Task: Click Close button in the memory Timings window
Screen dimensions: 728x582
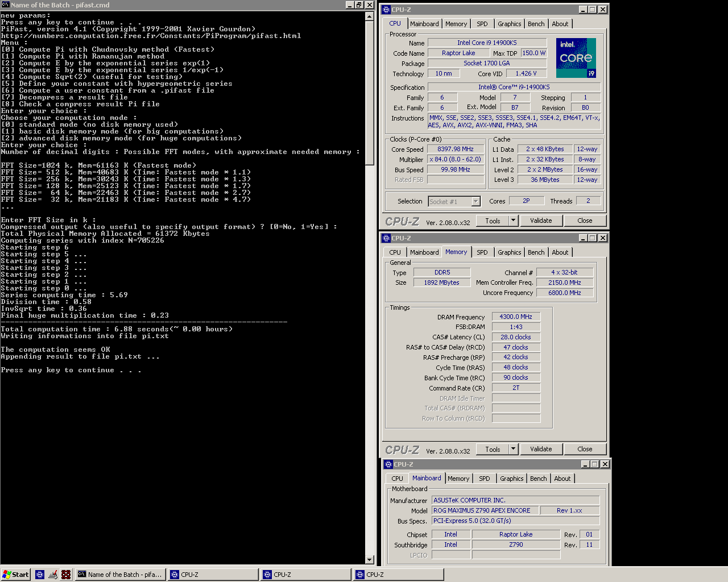Action: click(585, 449)
